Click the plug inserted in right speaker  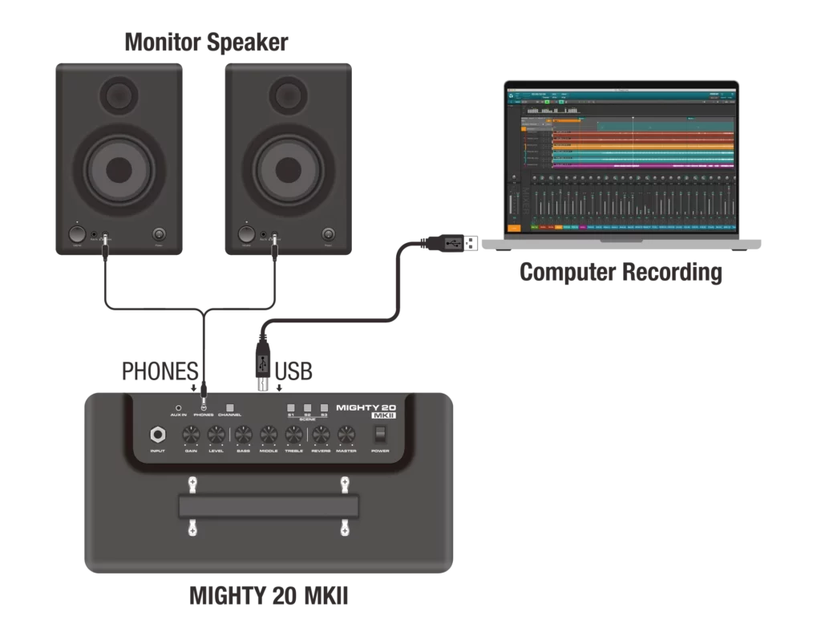[x=274, y=247]
